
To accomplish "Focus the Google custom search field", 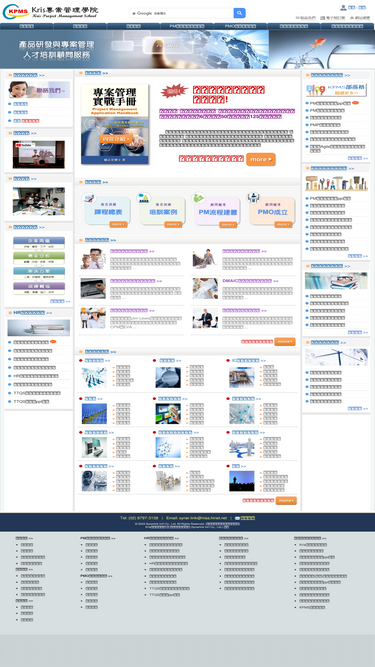I will [182, 13].
